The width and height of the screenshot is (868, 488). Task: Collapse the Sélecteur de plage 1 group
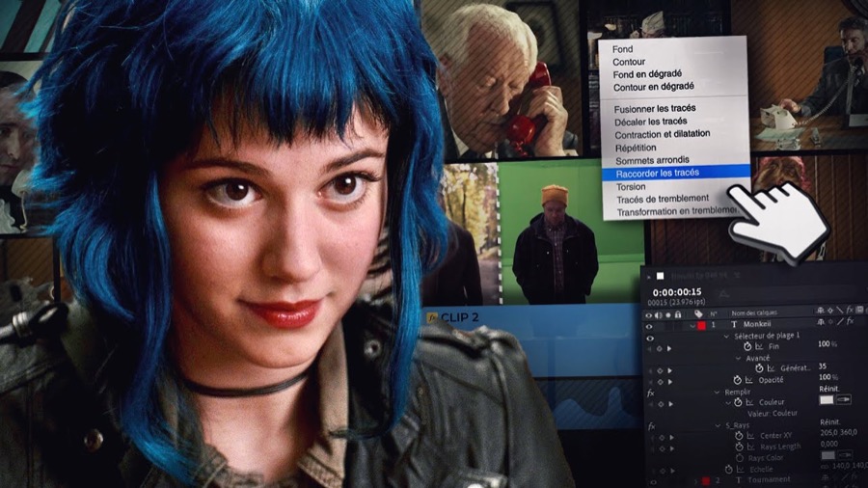pyautogui.click(x=726, y=337)
